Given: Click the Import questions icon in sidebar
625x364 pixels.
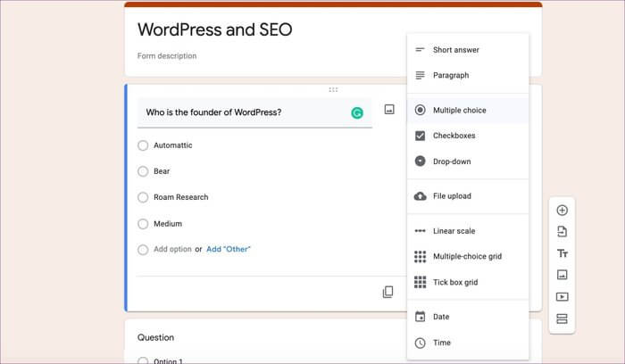Looking at the screenshot, I should (562, 232).
